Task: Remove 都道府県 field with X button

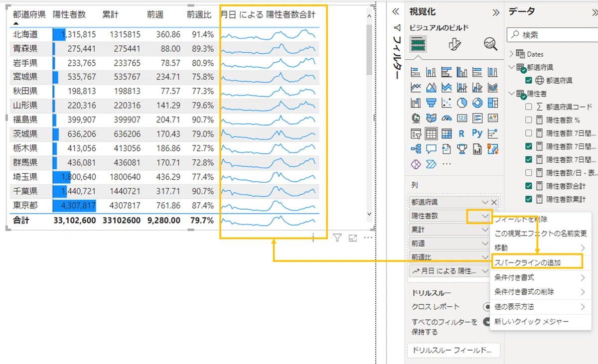Action: (x=494, y=202)
